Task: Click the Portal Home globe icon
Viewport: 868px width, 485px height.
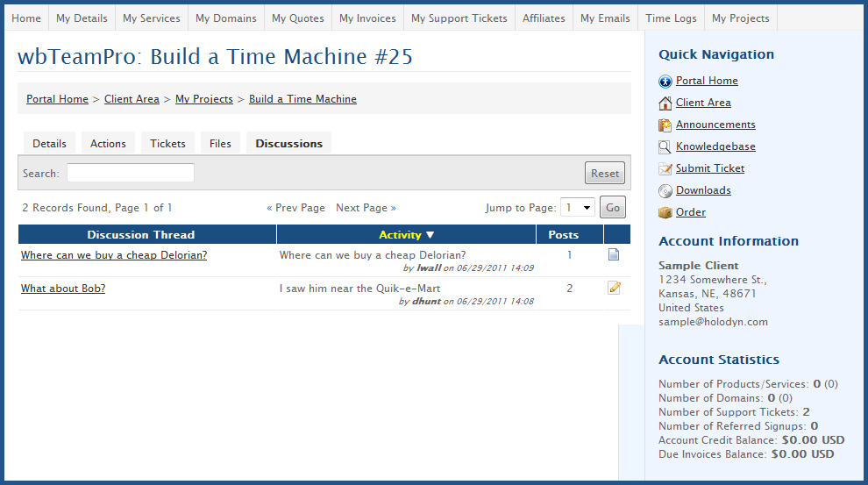Action: [665, 82]
